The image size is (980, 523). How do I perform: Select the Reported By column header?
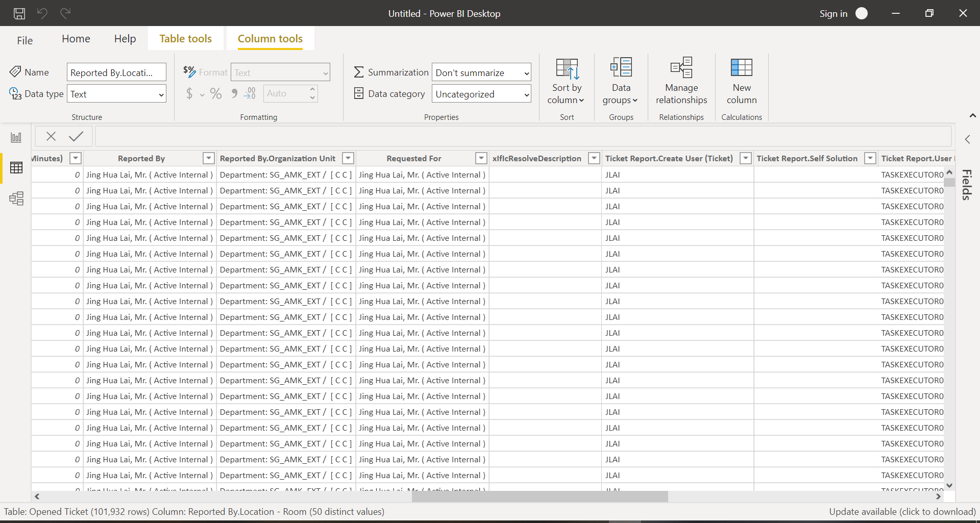pyautogui.click(x=141, y=158)
